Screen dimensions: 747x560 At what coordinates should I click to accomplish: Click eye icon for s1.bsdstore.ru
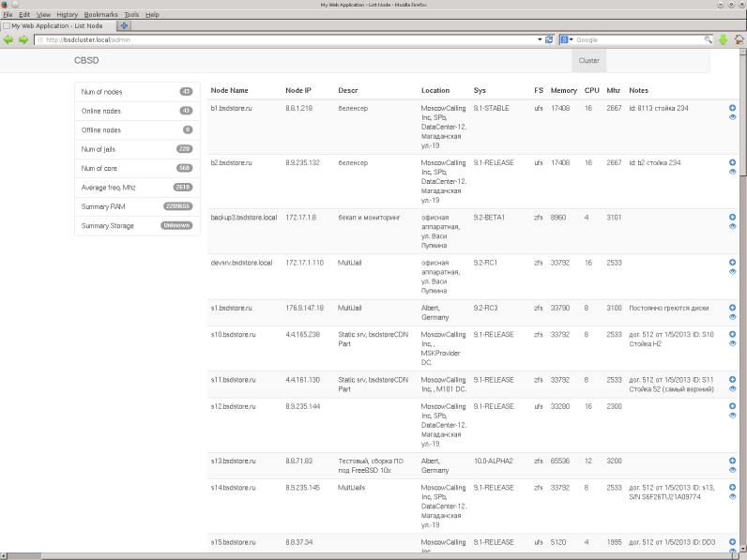[x=732, y=317]
